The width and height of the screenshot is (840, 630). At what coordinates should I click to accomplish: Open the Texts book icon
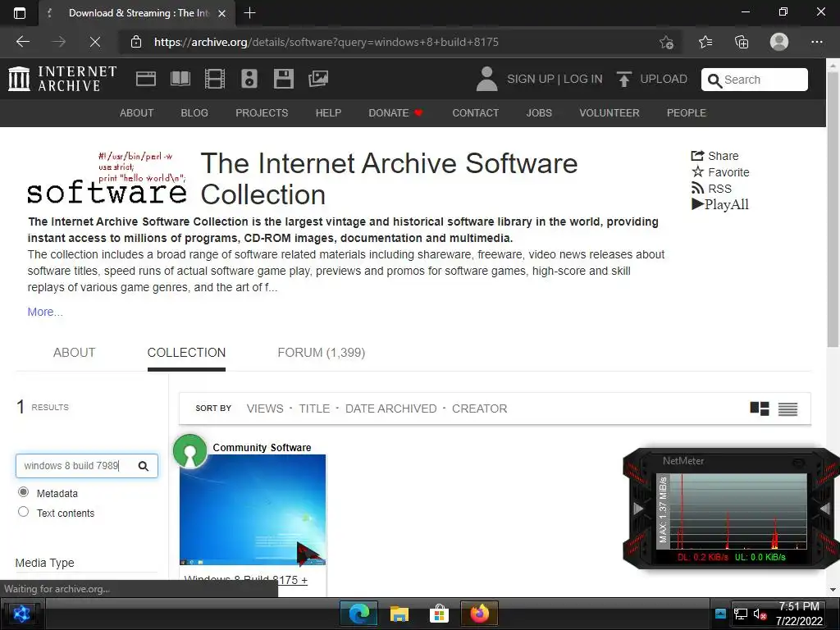[x=180, y=79]
